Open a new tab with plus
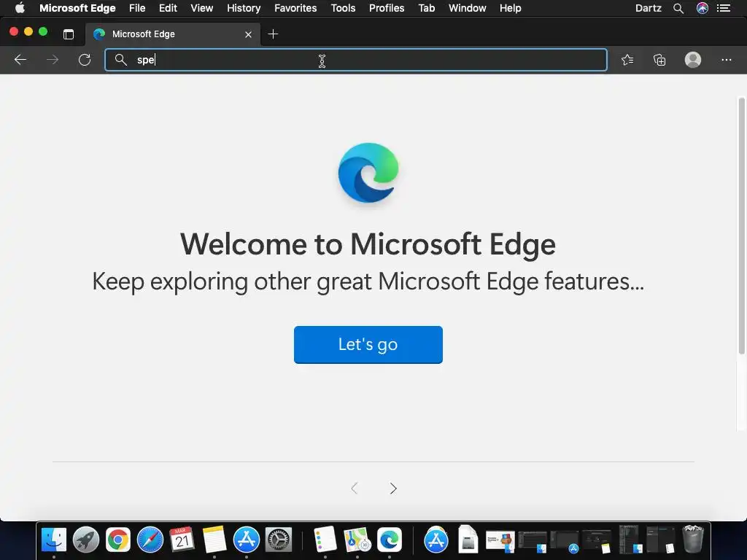Image resolution: width=747 pixels, height=560 pixels. [x=273, y=34]
